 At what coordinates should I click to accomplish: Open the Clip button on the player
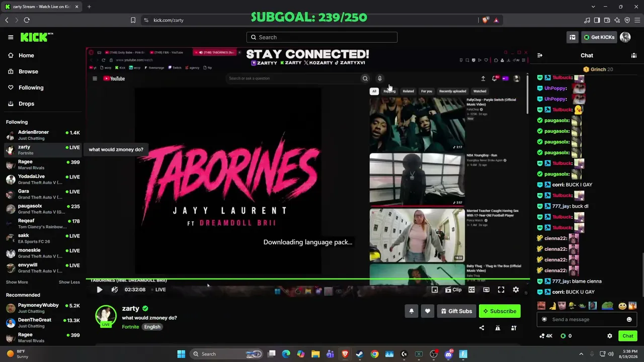453,290
